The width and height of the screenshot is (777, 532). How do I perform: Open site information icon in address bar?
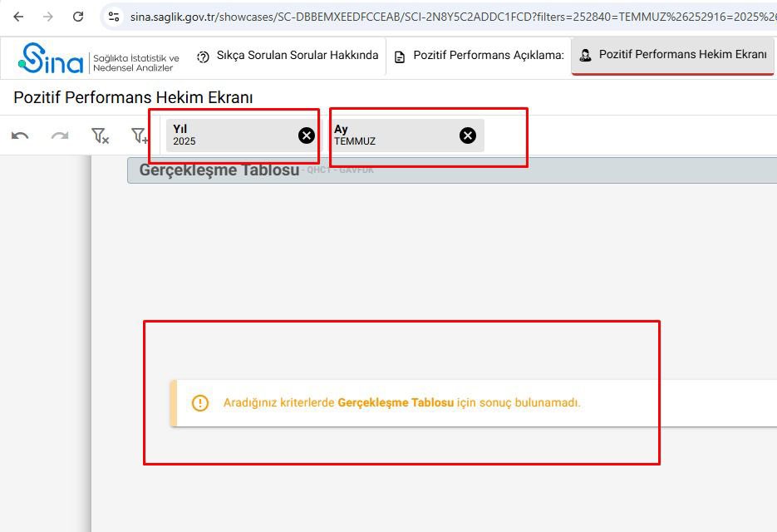[x=114, y=17]
